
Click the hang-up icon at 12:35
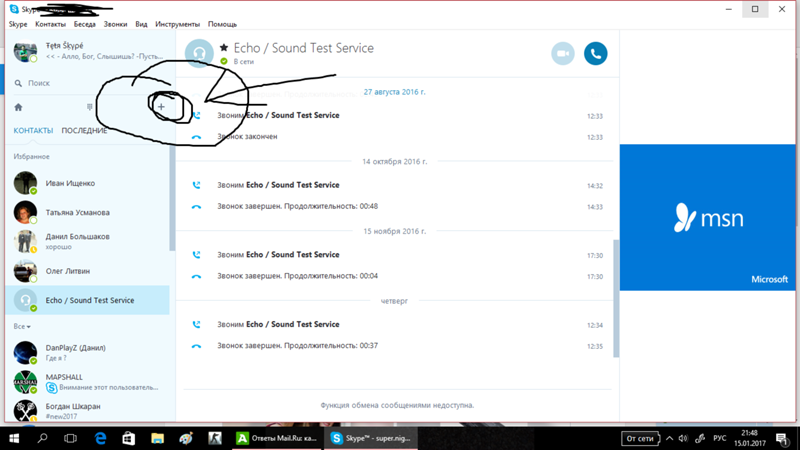[x=196, y=346]
